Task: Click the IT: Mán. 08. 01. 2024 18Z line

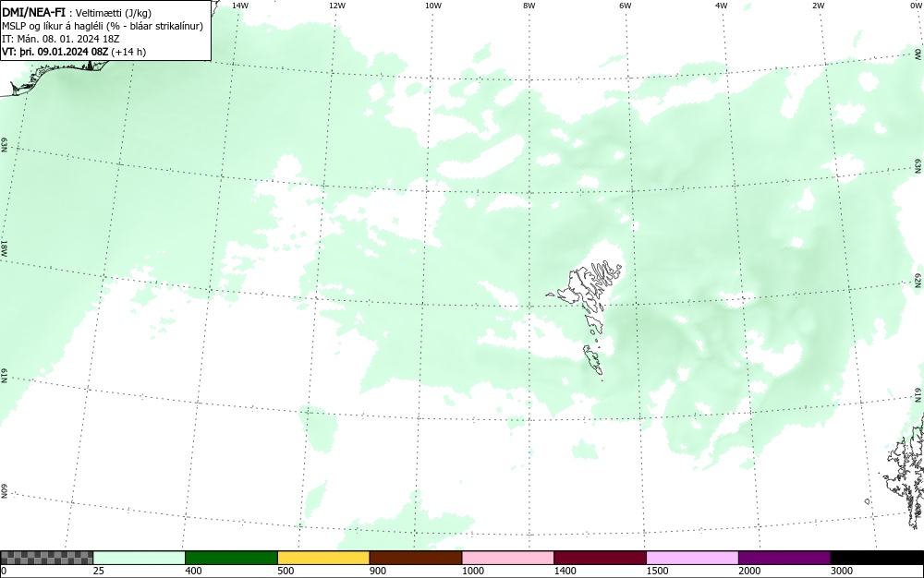Action: [x=61, y=39]
